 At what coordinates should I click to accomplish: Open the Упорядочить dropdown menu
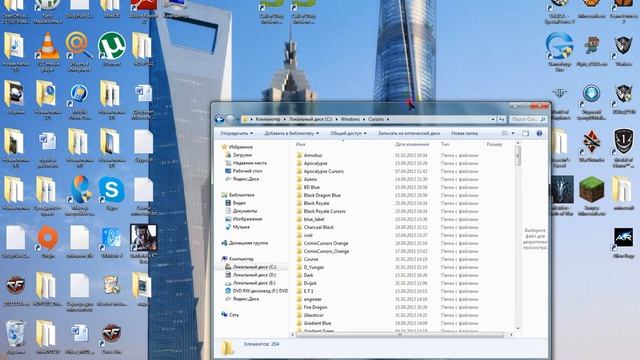tap(236, 133)
